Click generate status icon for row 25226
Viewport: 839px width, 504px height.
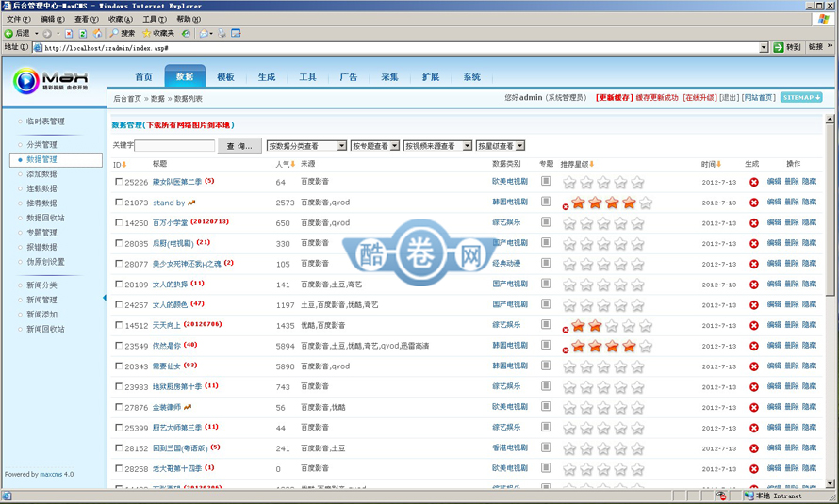[x=754, y=182]
